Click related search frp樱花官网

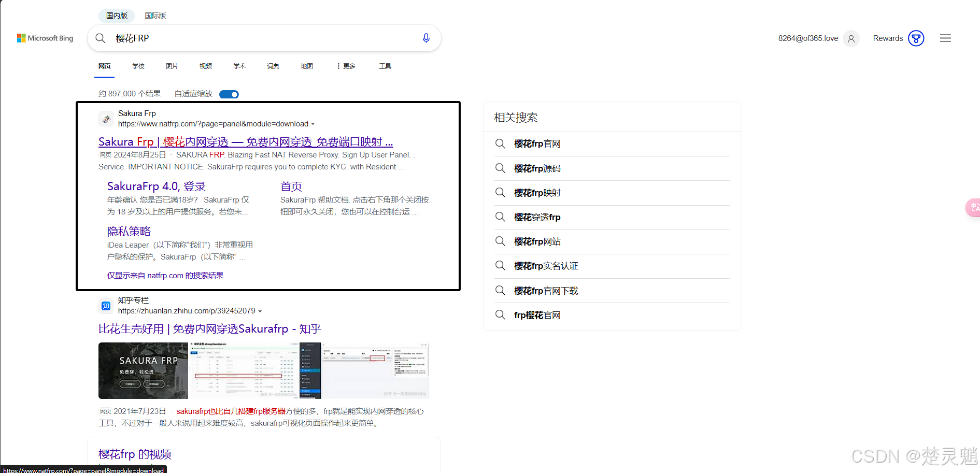[x=537, y=315]
